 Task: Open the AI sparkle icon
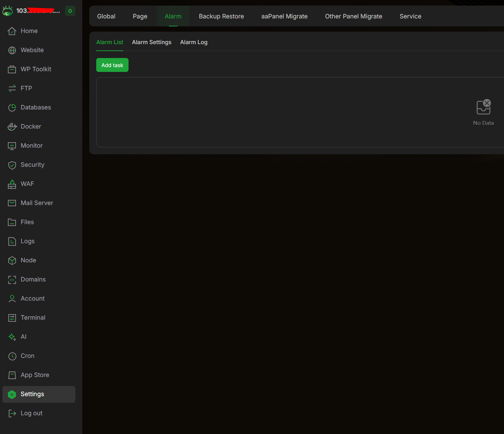coord(12,337)
